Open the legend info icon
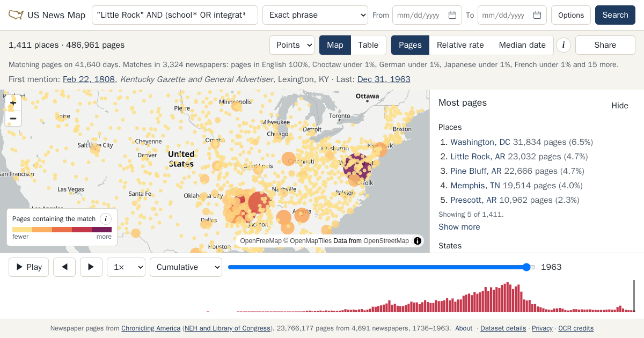Screen dimensions: 644x338 point(106,219)
